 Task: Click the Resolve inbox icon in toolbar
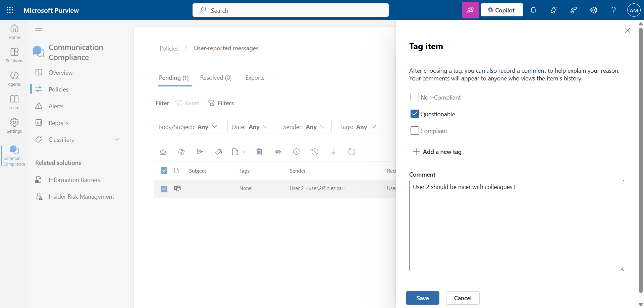[x=163, y=152]
